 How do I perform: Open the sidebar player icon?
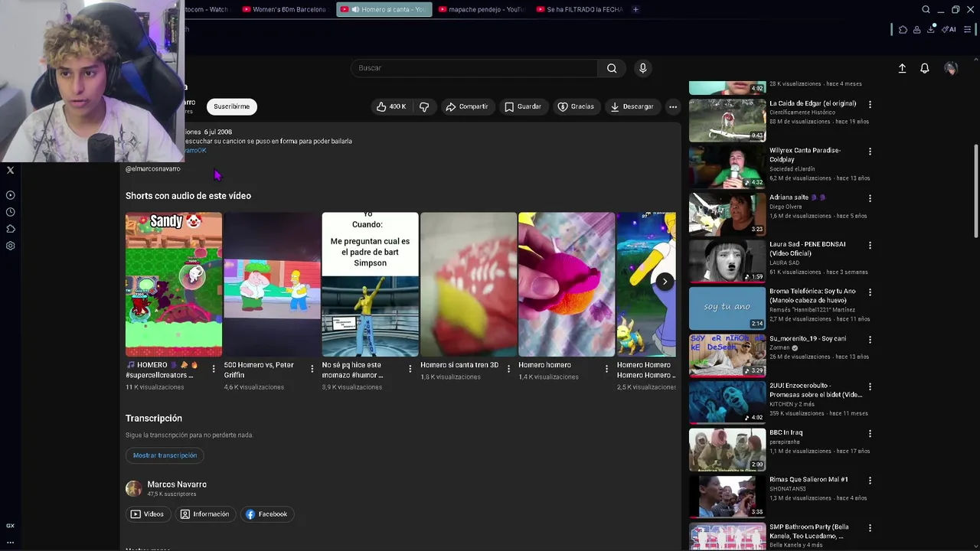[10, 195]
